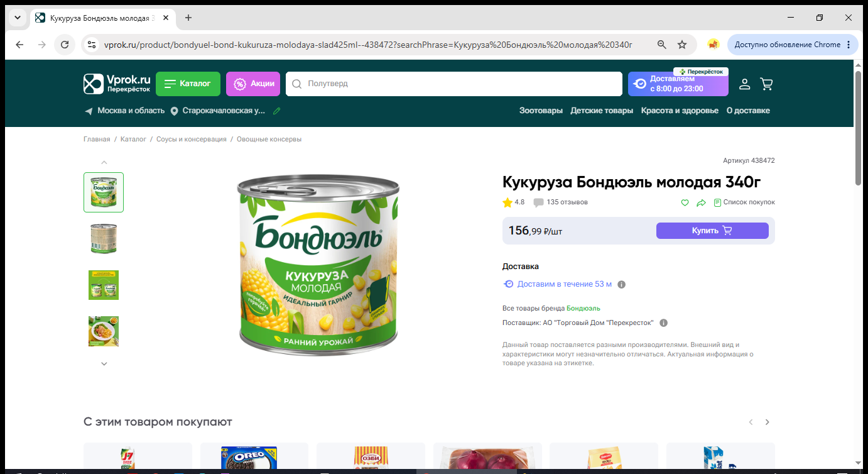Open site information icon in address bar
Screen dimensions: 868x474
tap(92, 45)
